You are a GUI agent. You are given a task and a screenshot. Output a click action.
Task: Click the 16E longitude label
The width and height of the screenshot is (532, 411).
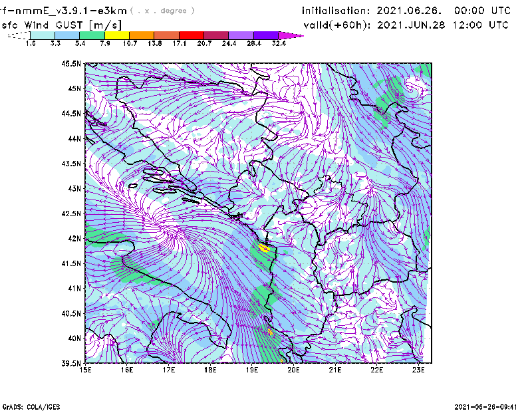(127, 370)
